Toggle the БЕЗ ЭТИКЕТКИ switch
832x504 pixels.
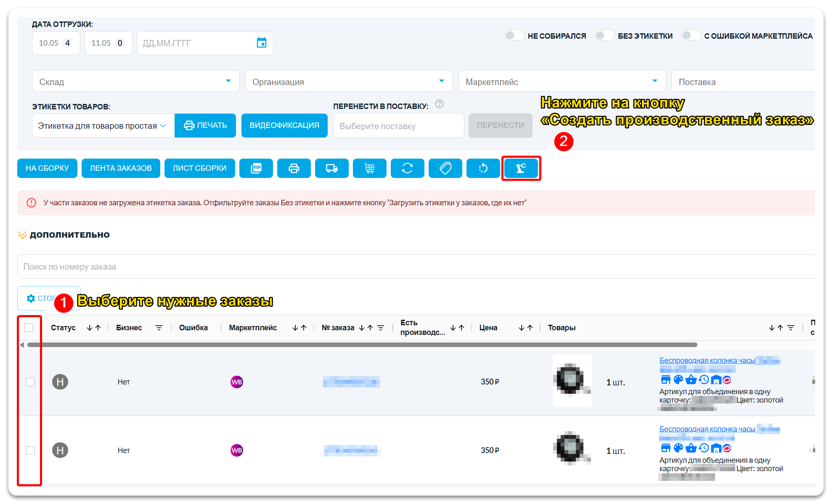[x=604, y=35]
